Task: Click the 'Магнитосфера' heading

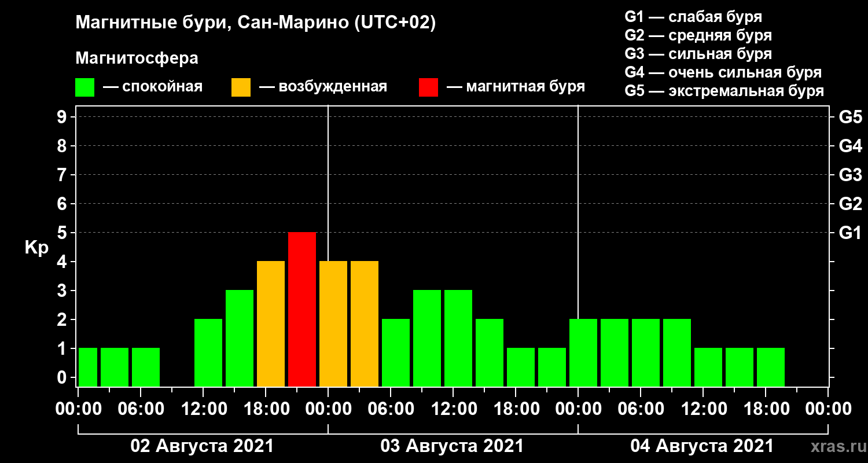Action: point(137,59)
